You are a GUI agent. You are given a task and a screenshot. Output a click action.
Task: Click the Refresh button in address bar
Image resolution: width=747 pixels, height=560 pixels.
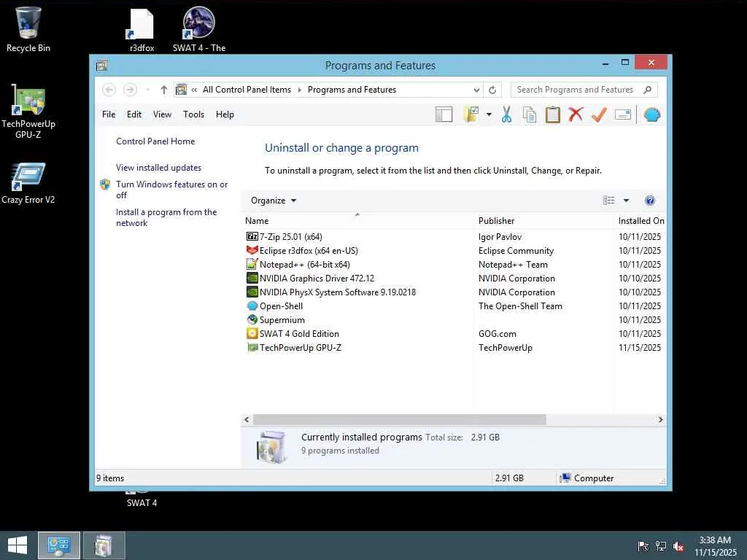492,90
